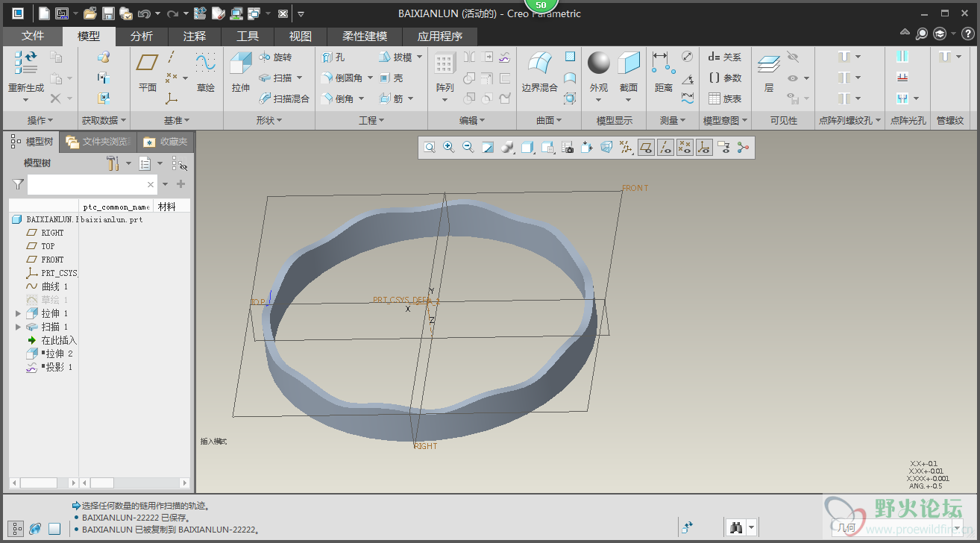Viewport: 980px width, 543px height.
Task: Expand the 形状 group dropdown
Action: (x=269, y=120)
